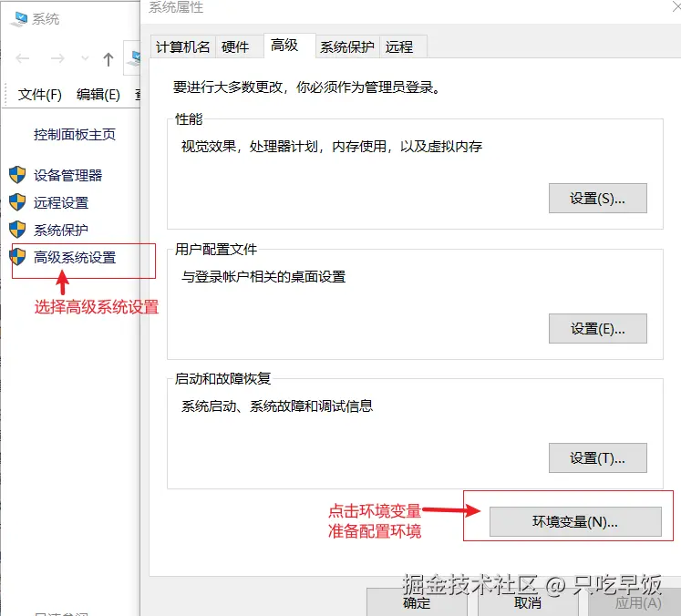
Task: Click 设置(S)... performance button
Action: [598, 199]
